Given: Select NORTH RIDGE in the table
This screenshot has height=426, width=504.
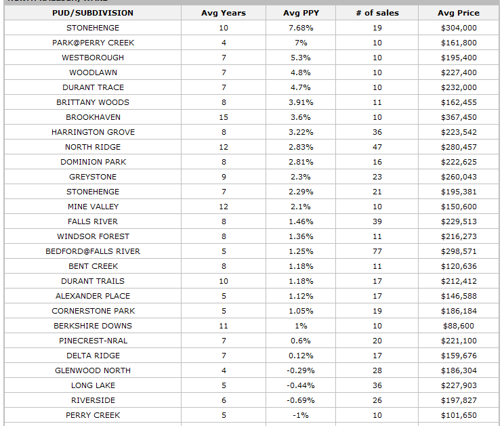Looking at the screenshot, I should point(93,147).
